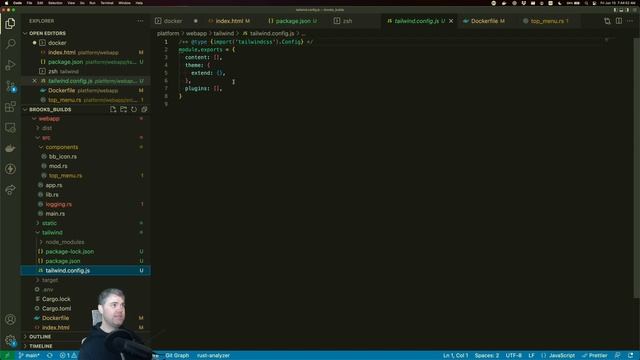
Task: Expand the static folder
Action: point(49,223)
